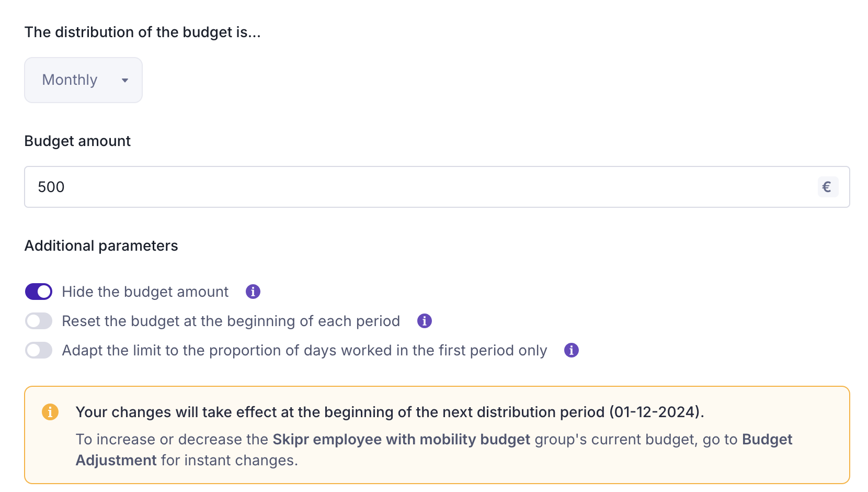Click the Hide the budget amount label text

[145, 292]
